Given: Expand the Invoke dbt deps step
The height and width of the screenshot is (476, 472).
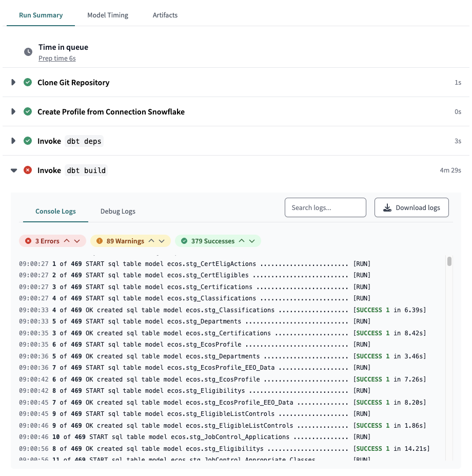Looking at the screenshot, I should click(13, 141).
